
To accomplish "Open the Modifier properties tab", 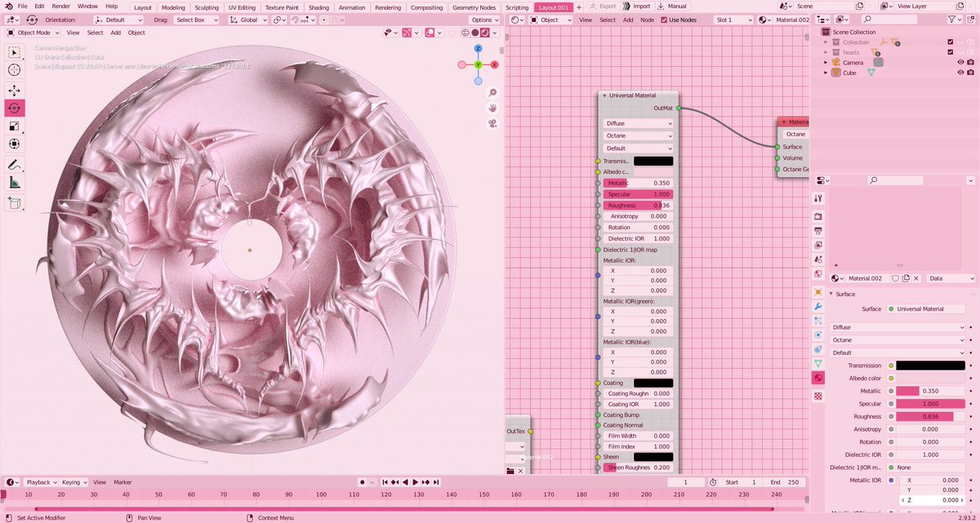I will [818, 306].
